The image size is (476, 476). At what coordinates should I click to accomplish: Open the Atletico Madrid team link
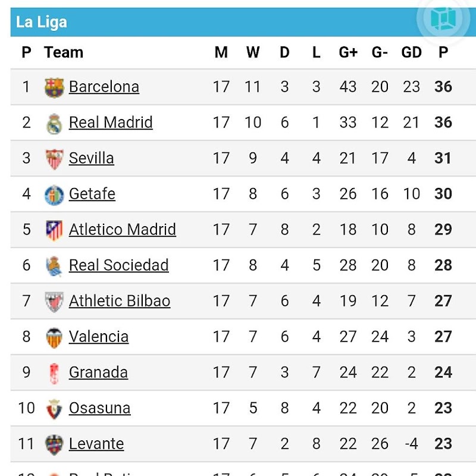[x=123, y=230]
